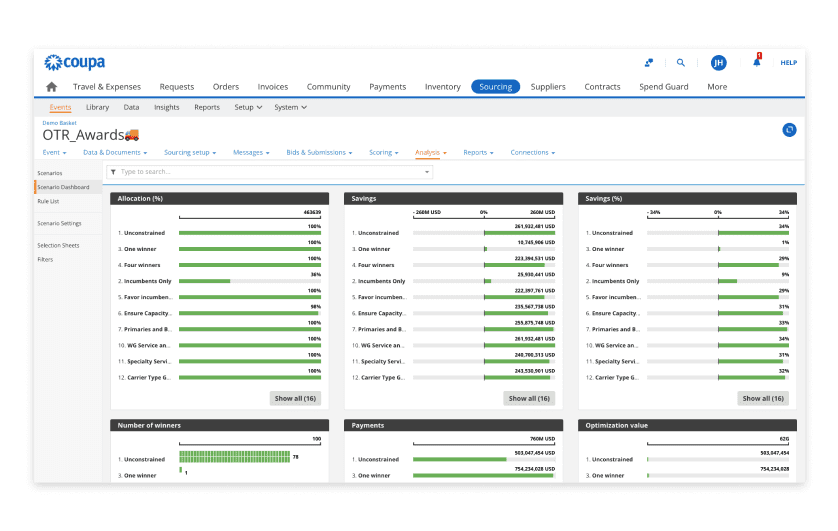Open the search field dropdown arrow
Viewport: 838px width, 531px height.
(x=426, y=172)
